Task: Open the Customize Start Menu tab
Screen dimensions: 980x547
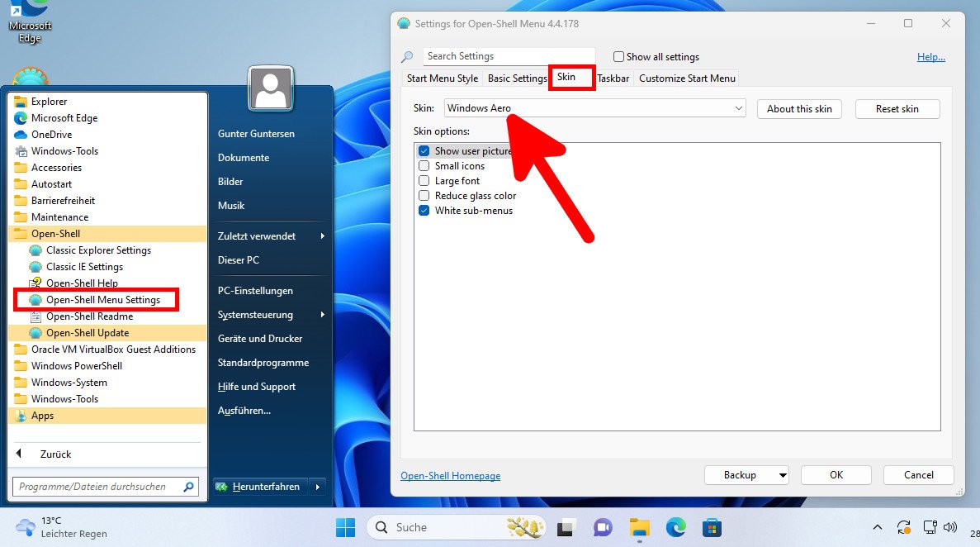Action: (687, 78)
